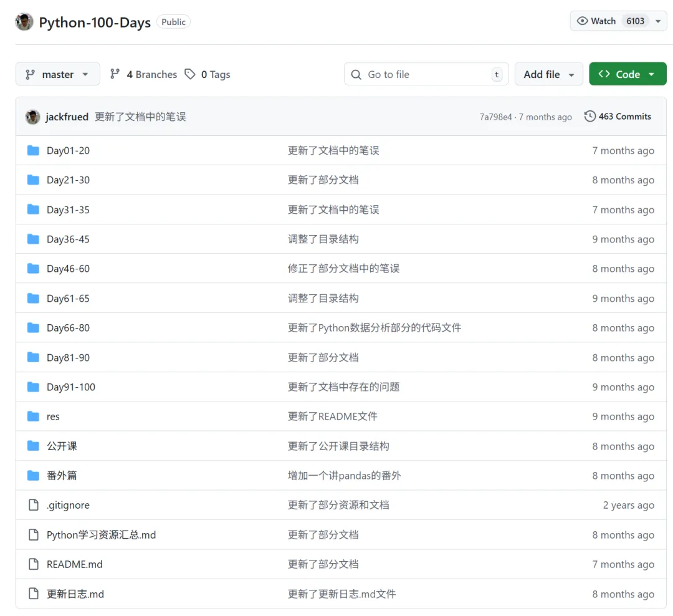Open the Day01-20 folder

point(69,151)
